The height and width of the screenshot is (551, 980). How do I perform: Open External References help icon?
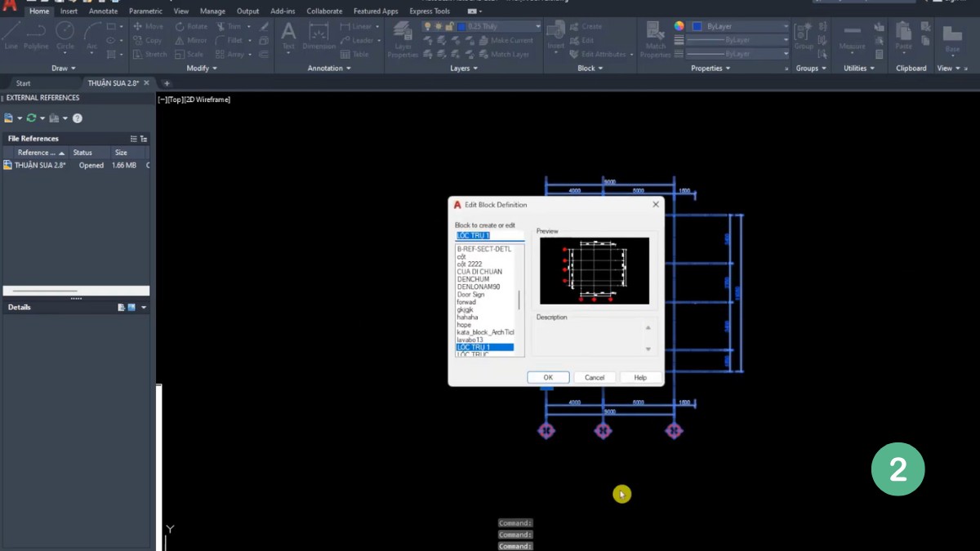(x=78, y=118)
